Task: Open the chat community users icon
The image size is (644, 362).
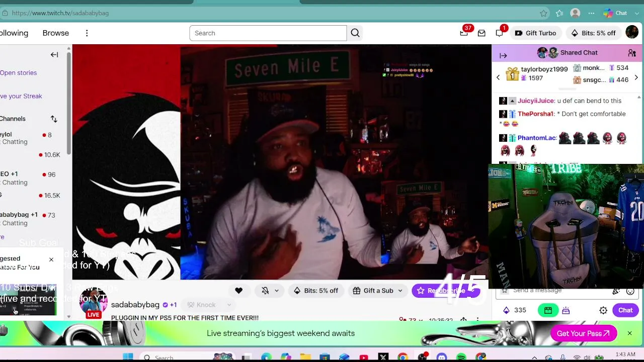Action: click(632, 53)
